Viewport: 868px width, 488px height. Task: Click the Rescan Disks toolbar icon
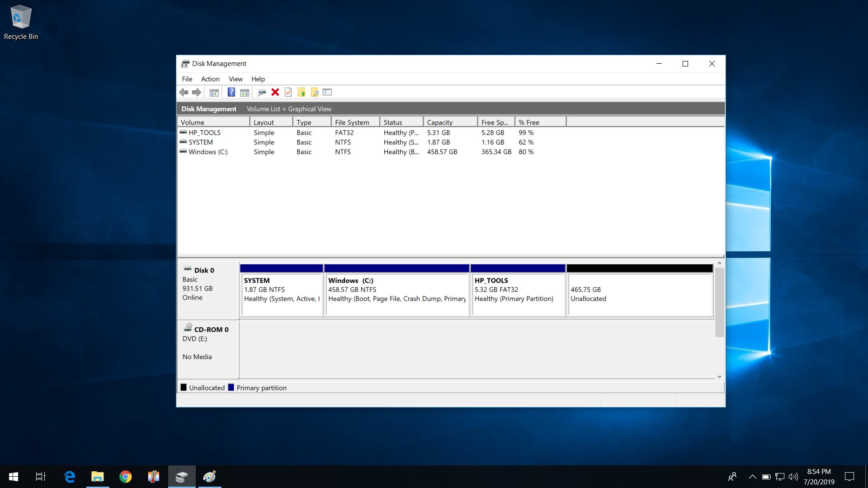click(261, 92)
